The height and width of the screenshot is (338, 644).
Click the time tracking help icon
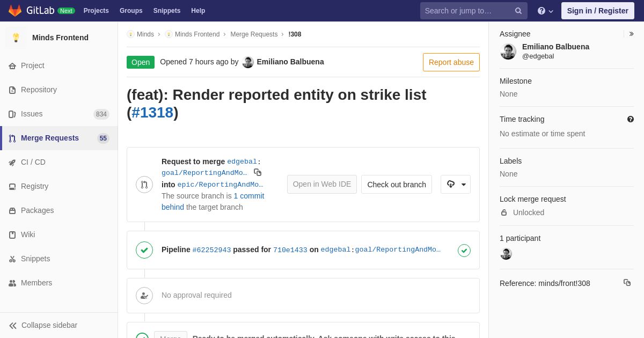pyautogui.click(x=631, y=119)
